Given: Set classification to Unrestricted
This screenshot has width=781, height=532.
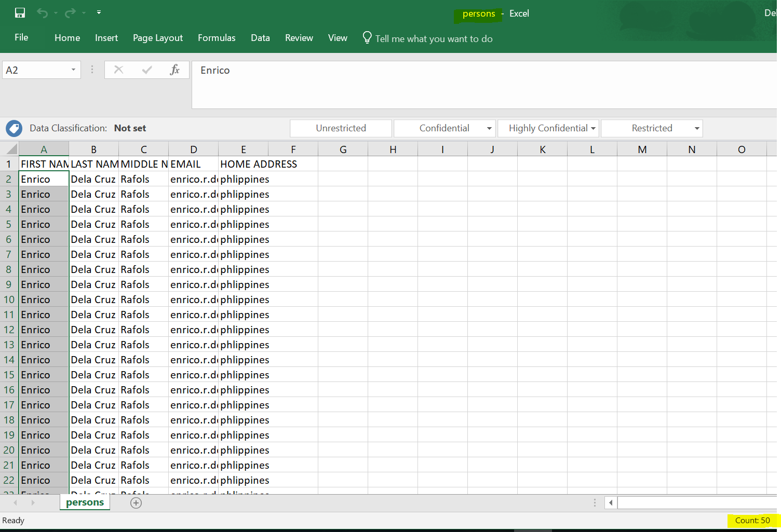Looking at the screenshot, I should click(x=341, y=128).
